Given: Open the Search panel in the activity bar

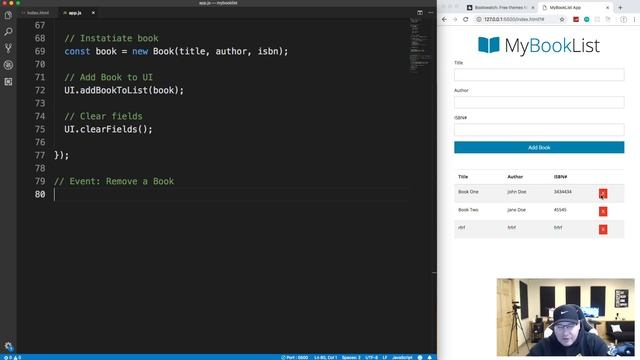Looking at the screenshot, I should 8,32.
